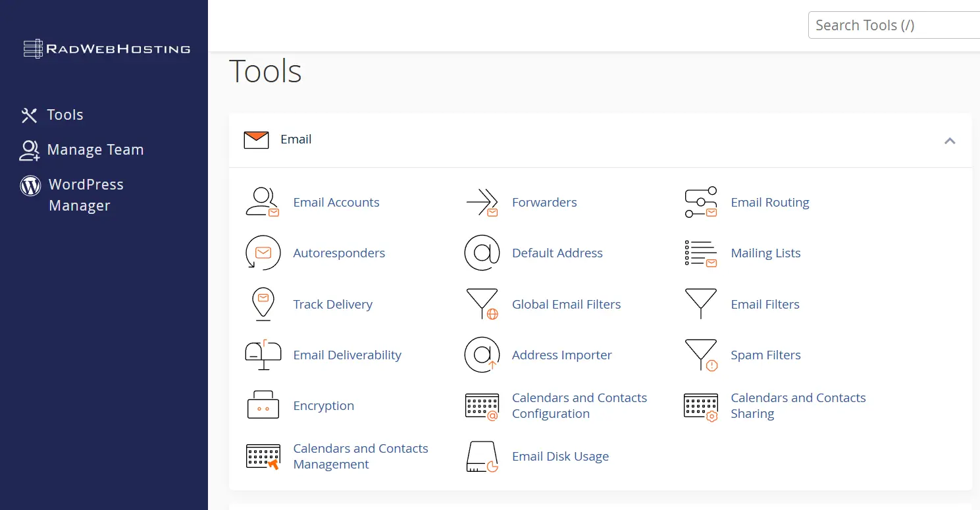The height and width of the screenshot is (510, 980).
Task: Select the Forwarders arrow icon
Action: tap(482, 202)
